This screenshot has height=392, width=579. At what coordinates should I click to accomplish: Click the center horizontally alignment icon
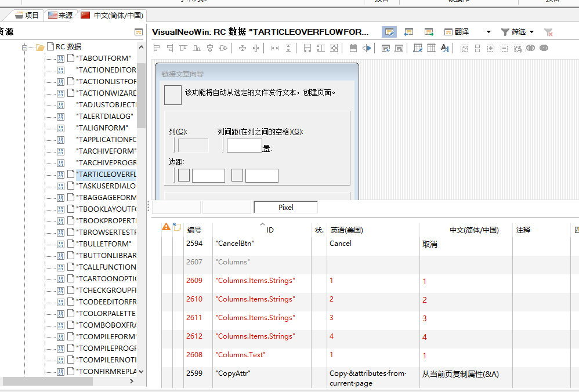(210, 48)
